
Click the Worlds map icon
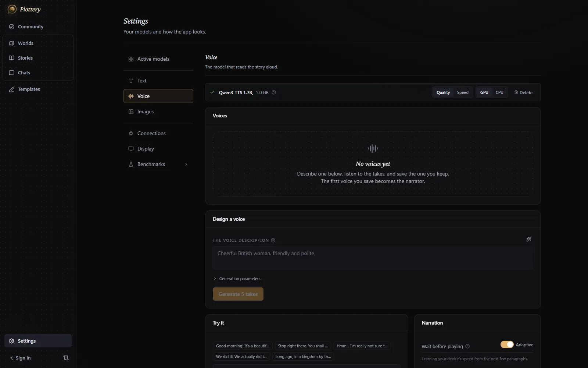click(x=12, y=43)
